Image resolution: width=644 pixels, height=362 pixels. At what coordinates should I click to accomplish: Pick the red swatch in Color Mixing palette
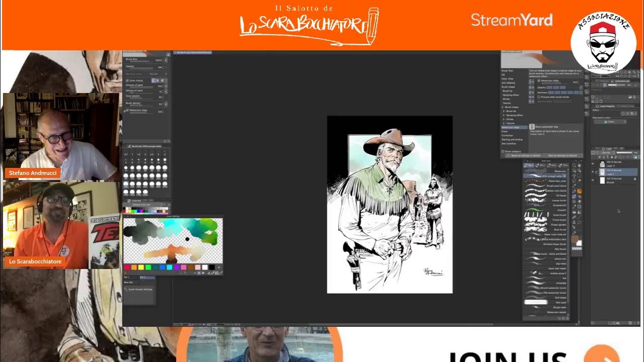(127, 267)
